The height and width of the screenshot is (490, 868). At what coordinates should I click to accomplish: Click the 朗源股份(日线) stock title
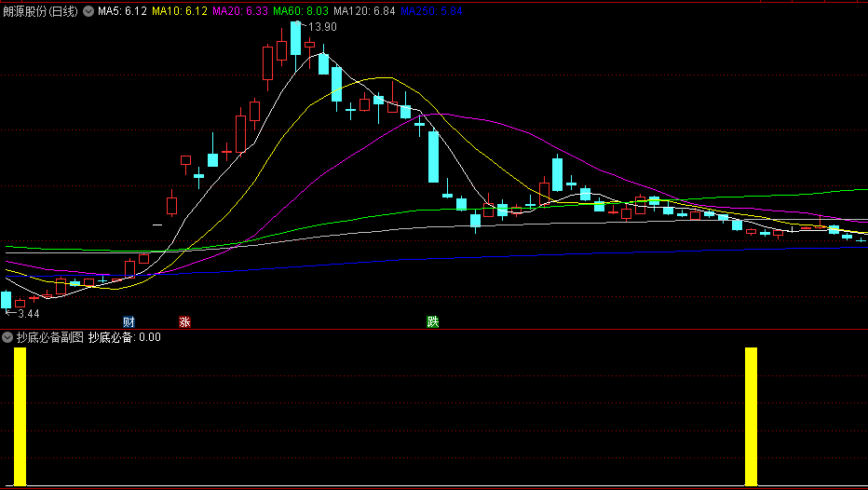pos(40,11)
